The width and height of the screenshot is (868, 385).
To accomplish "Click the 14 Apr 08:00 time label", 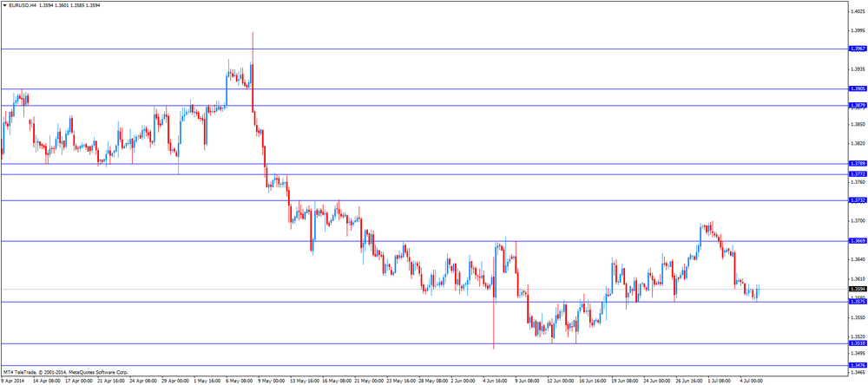I will (47, 381).
